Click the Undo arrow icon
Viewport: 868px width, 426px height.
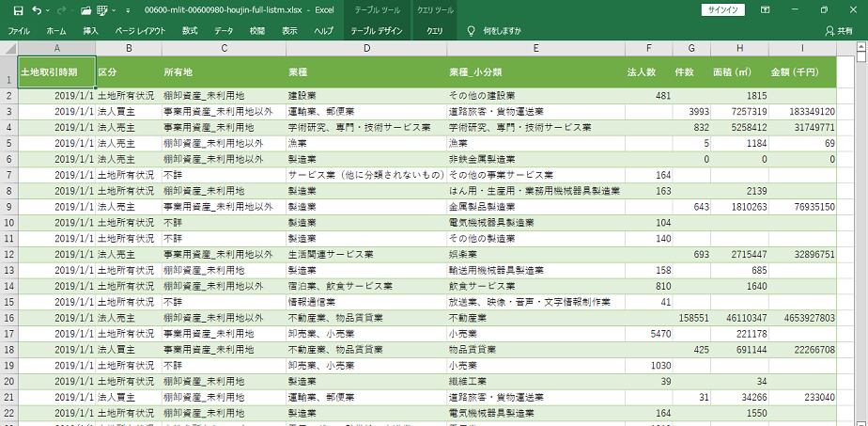tap(37, 10)
